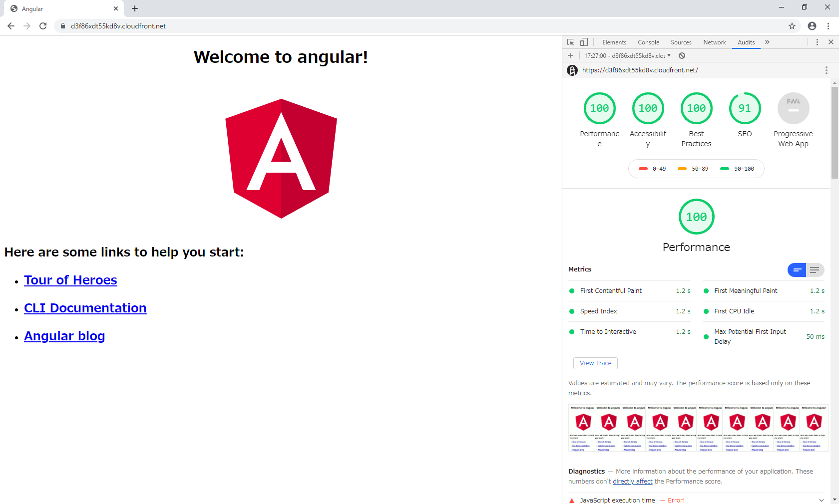The width and height of the screenshot is (839, 504).
Task: Minimize the Chrome window
Action: [782, 7]
